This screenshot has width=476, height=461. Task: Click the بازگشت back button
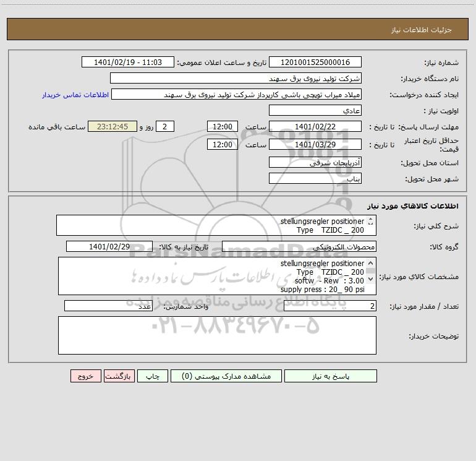pyautogui.click(x=119, y=376)
